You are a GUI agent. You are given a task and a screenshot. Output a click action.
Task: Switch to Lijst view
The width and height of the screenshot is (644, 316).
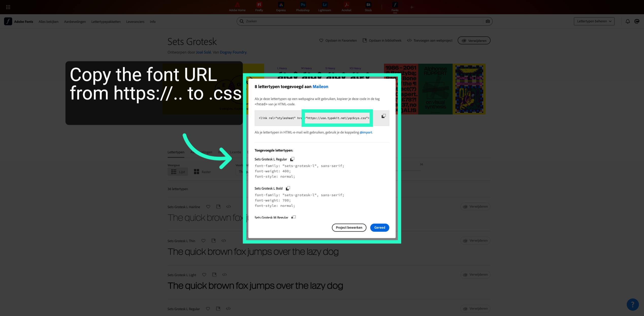(178, 172)
